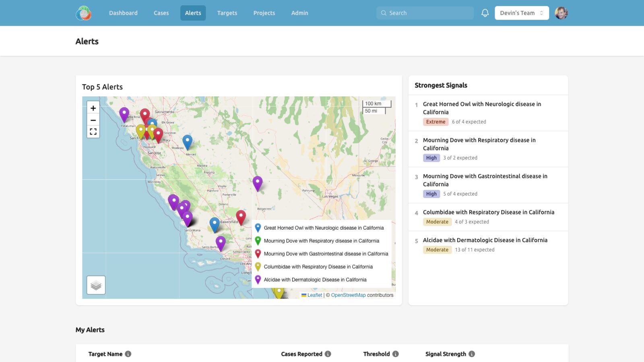
Task: Click the info icon beside Threshold
Action: pyautogui.click(x=396, y=354)
